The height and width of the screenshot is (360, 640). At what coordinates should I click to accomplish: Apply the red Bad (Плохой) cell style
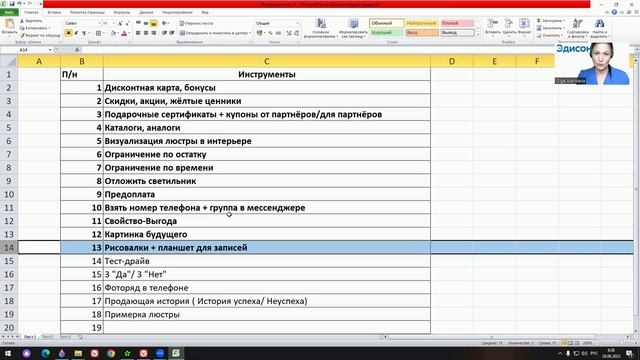(458, 23)
